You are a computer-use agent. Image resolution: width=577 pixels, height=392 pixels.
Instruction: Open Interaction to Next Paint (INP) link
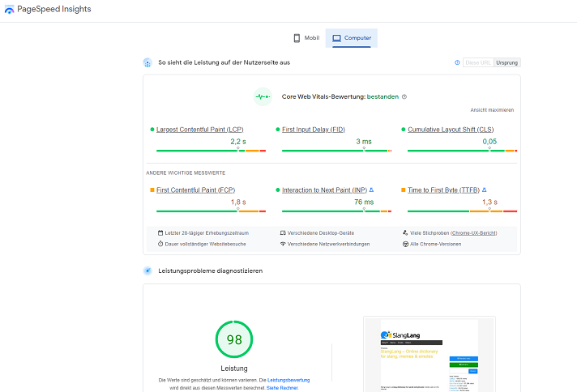[x=324, y=190]
